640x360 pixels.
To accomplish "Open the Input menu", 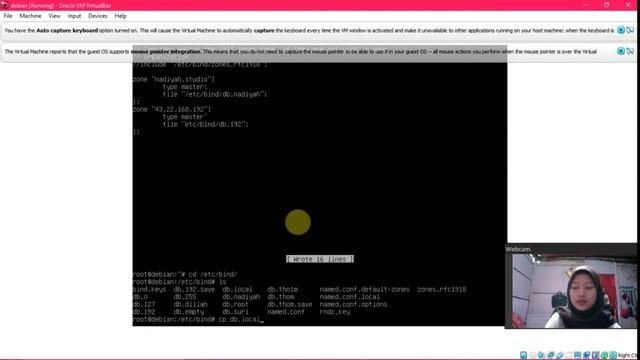I will pyautogui.click(x=74, y=16).
